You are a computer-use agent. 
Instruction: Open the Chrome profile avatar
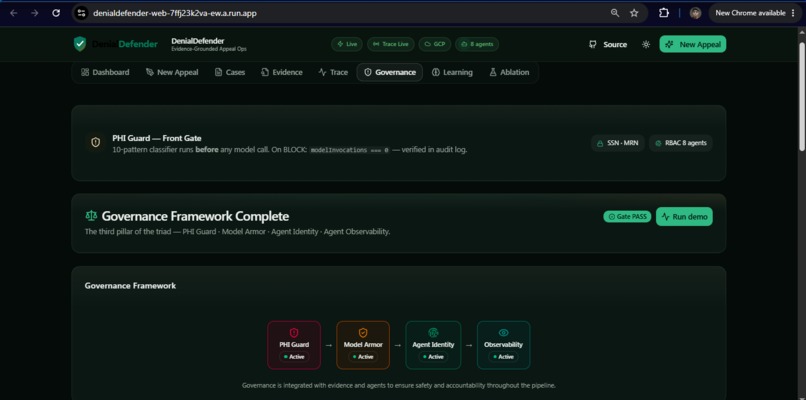coord(695,13)
